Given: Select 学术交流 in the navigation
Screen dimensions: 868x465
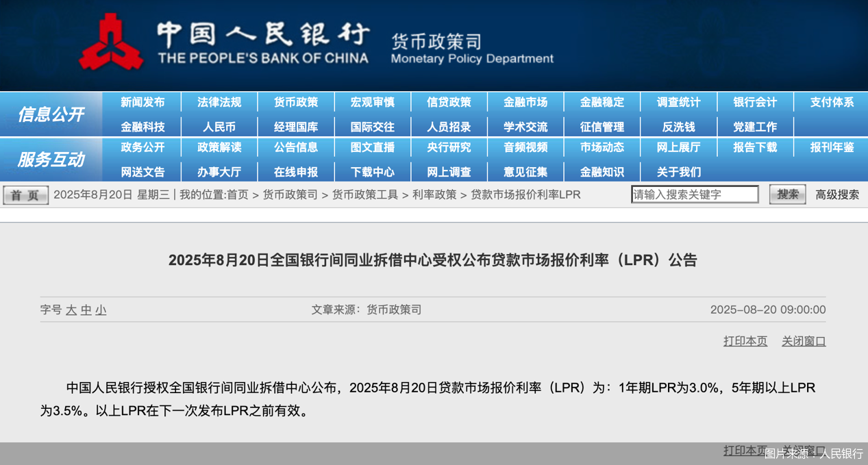Looking at the screenshot, I should [525, 127].
